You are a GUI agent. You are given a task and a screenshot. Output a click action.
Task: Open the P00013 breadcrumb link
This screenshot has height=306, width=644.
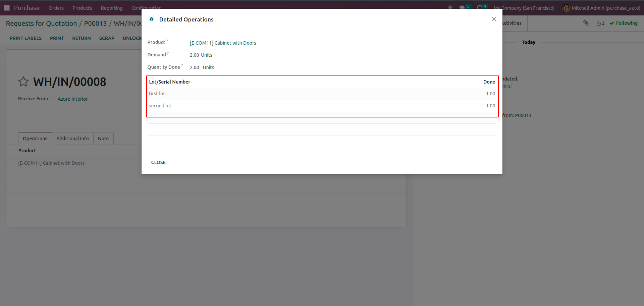pos(95,23)
